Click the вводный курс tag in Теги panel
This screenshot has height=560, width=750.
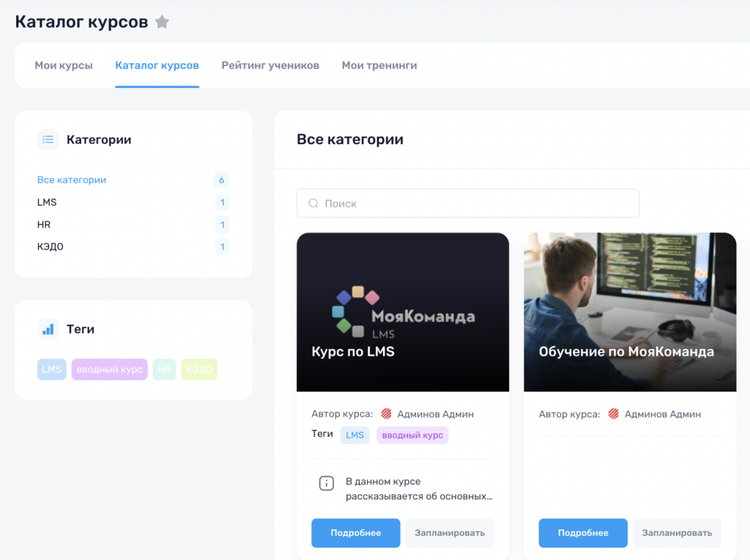pos(110,369)
